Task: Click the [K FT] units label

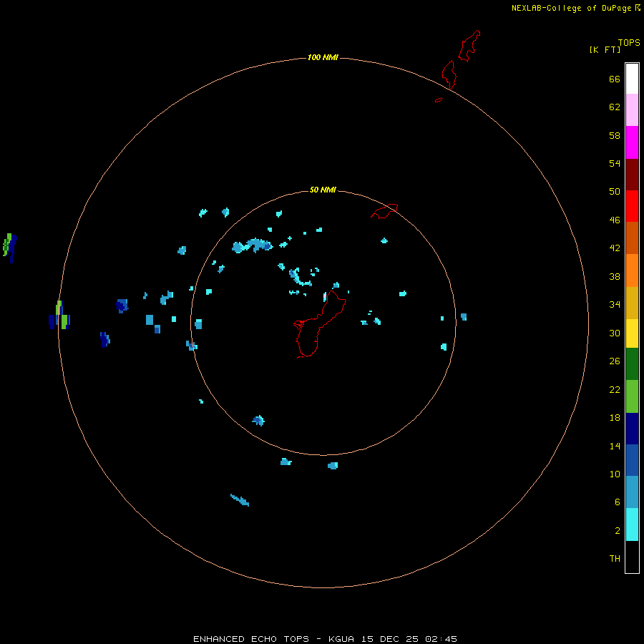Action: point(605,49)
